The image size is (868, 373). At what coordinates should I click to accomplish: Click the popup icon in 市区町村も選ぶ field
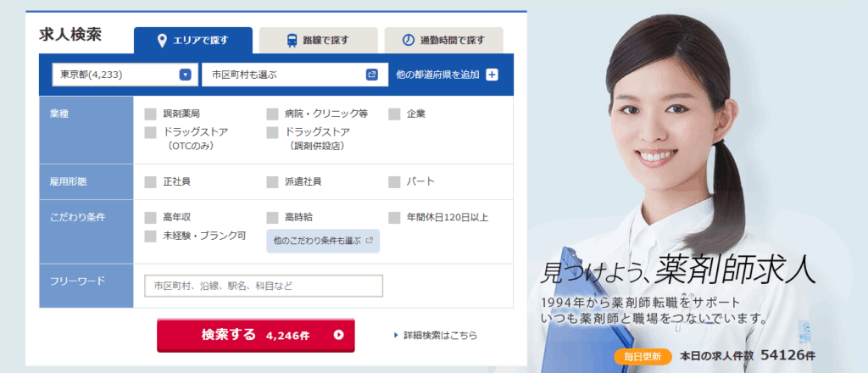click(372, 75)
